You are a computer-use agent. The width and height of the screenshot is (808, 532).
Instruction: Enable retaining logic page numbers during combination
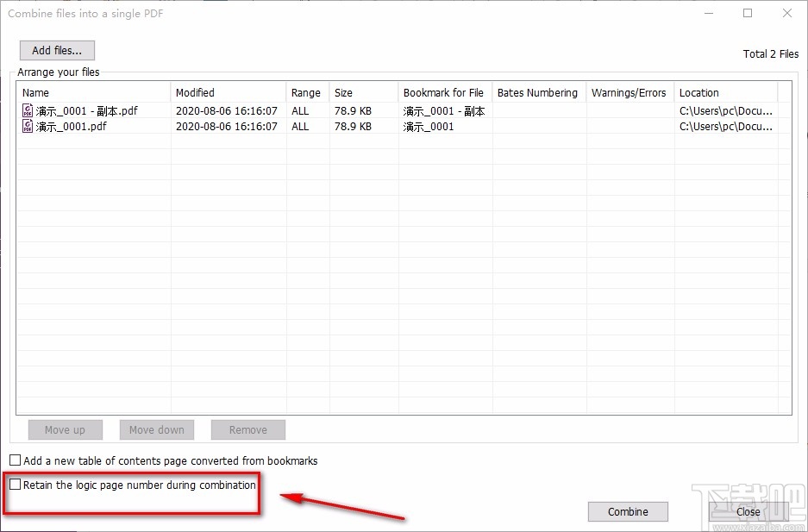pyautogui.click(x=14, y=485)
